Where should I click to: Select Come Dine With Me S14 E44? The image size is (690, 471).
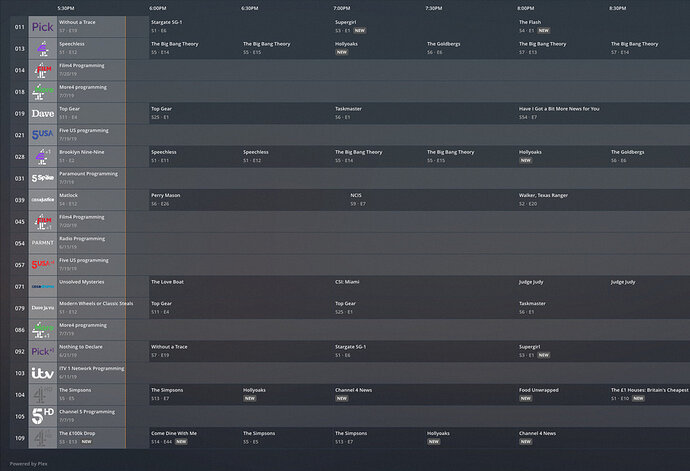click(195, 438)
